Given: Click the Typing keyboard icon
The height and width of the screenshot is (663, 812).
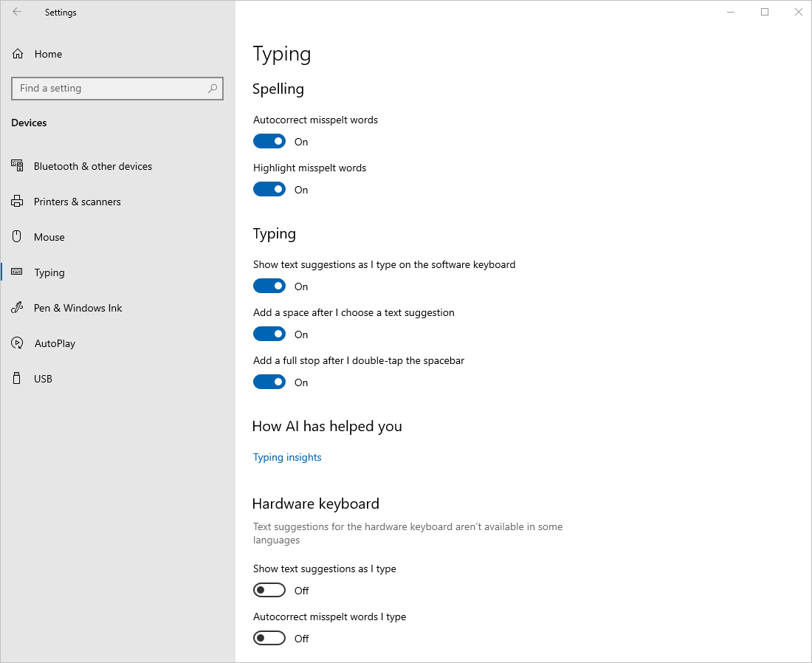Looking at the screenshot, I should 16,272.
